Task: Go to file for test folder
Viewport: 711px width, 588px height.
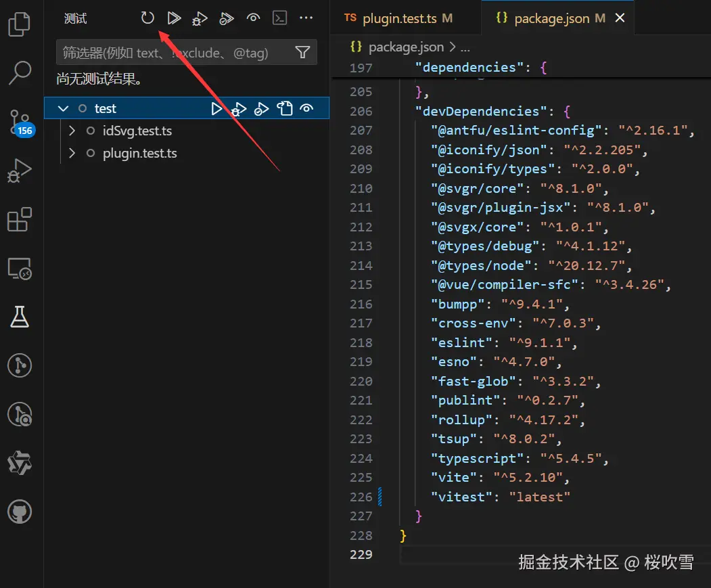Action: 285,109
